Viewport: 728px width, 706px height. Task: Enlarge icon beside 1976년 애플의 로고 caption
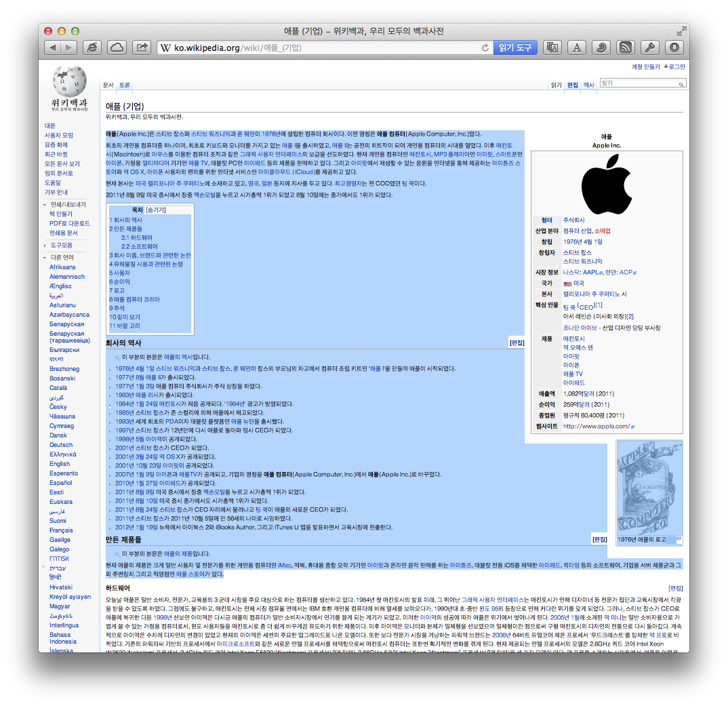point(679,539)
